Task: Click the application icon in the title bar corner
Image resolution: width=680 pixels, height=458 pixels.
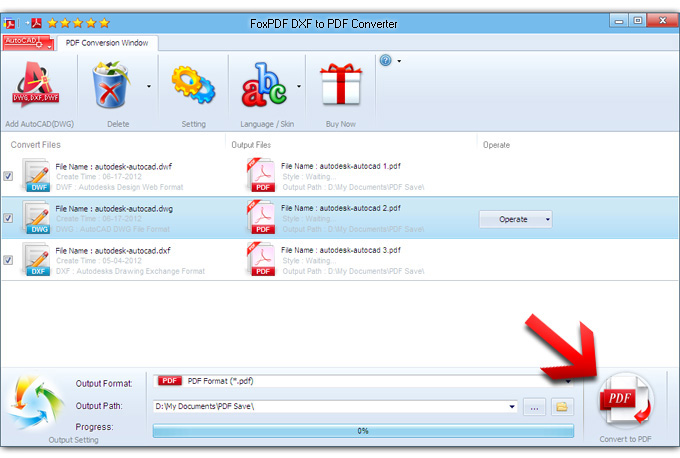Action: click(x=9, y=23)
